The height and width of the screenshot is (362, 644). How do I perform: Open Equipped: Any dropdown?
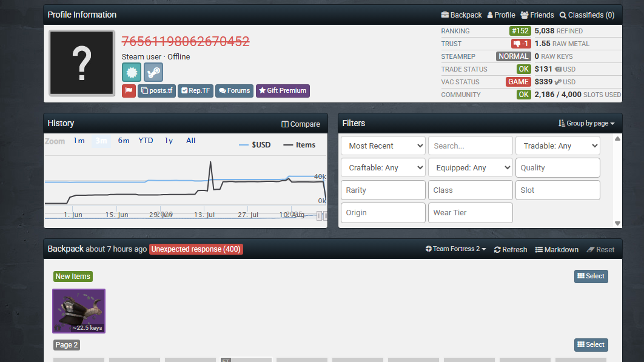(x=471, y=167)
